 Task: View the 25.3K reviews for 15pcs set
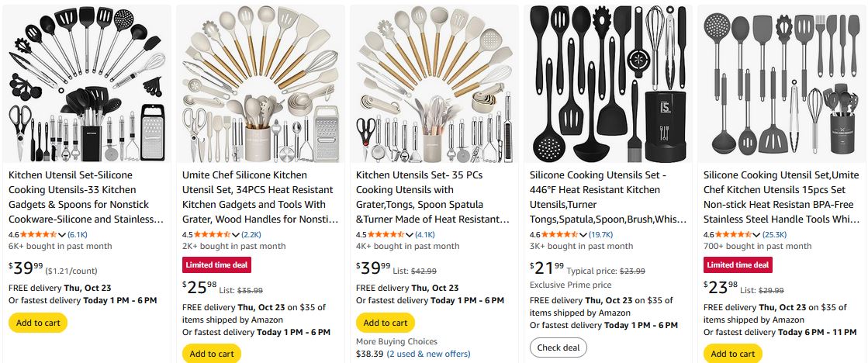[775, 233]
